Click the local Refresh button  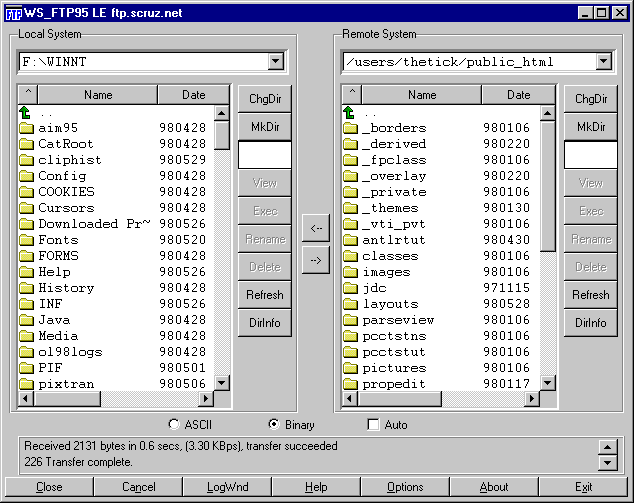(x=265, y=295)
